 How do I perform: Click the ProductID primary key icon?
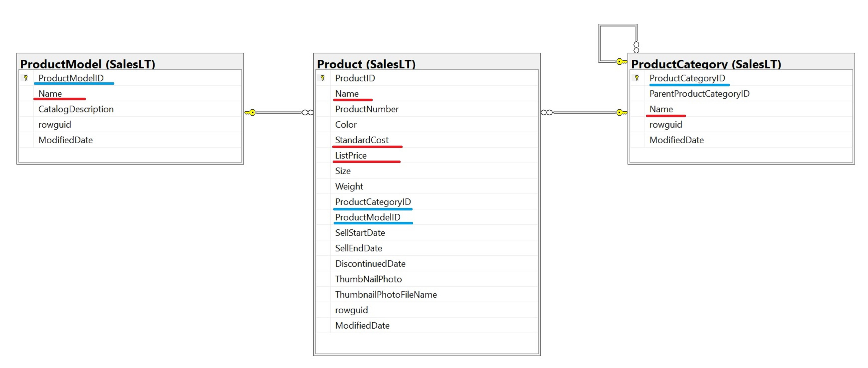click(323, 78)
